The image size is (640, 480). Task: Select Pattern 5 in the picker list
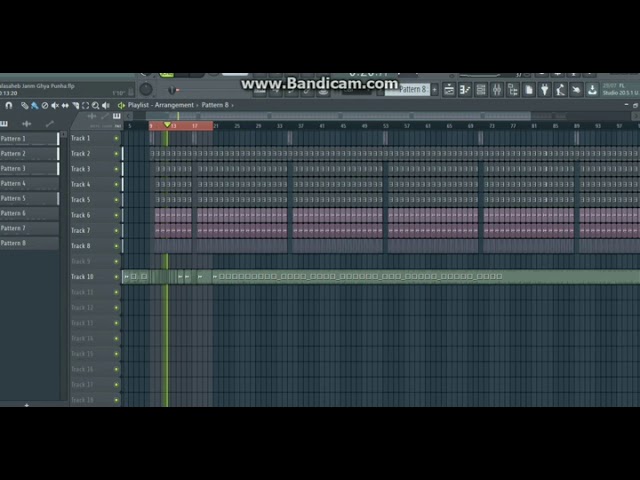coord(29,198)
